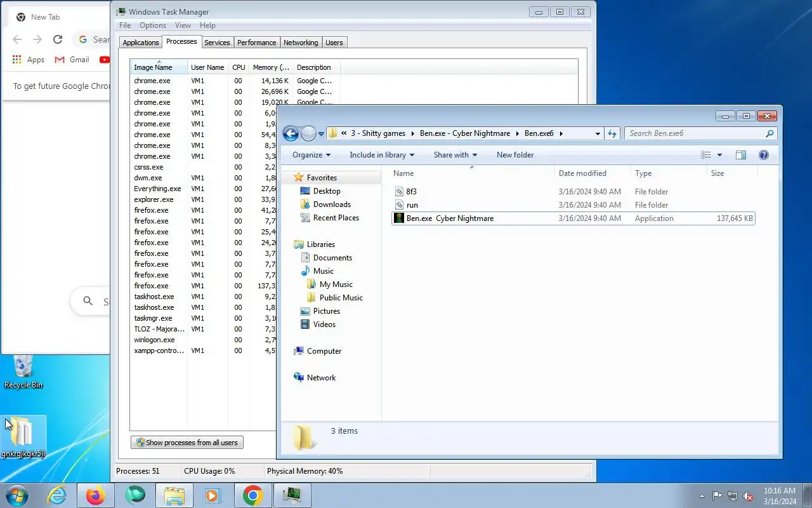
Task: Expand the hidden breadcrumb path chevrons
Action: (344, 133)
